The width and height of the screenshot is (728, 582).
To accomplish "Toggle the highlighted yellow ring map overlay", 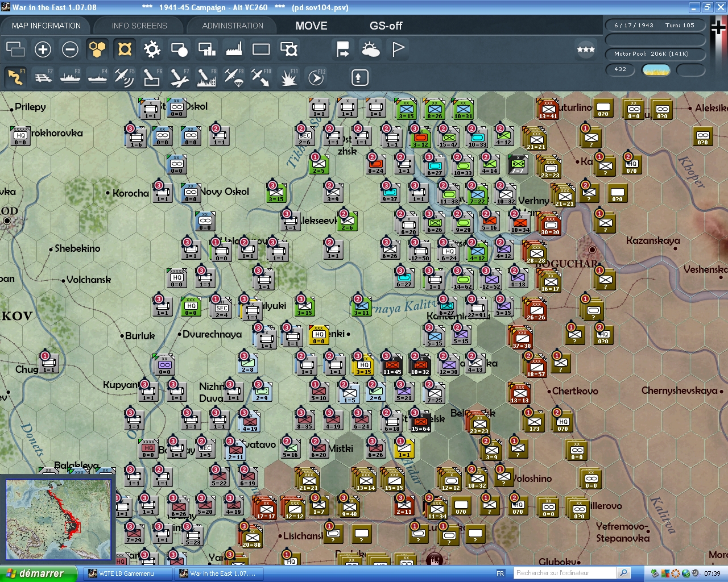I will [x=125, y=49].
